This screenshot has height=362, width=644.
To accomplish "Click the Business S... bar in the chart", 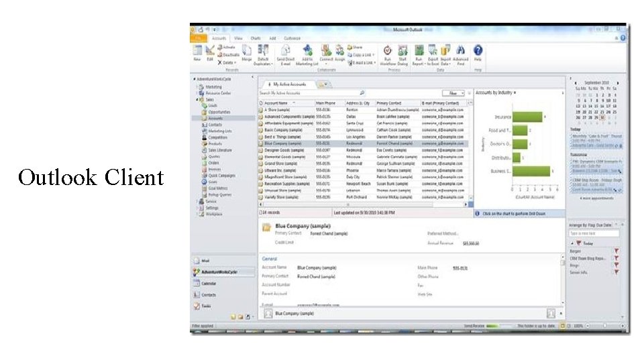I will tap(531, 171).
